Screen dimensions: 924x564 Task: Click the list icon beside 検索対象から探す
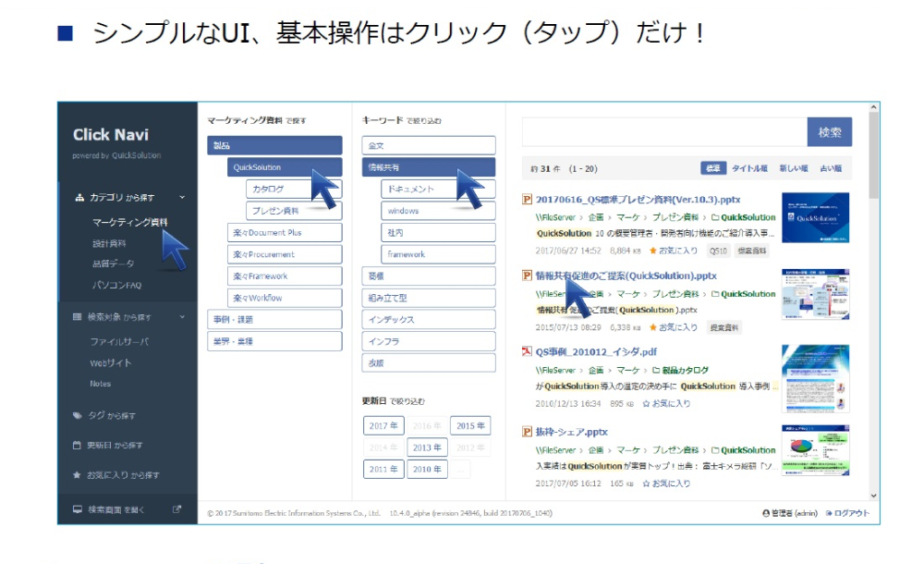(x=78, y=317)
